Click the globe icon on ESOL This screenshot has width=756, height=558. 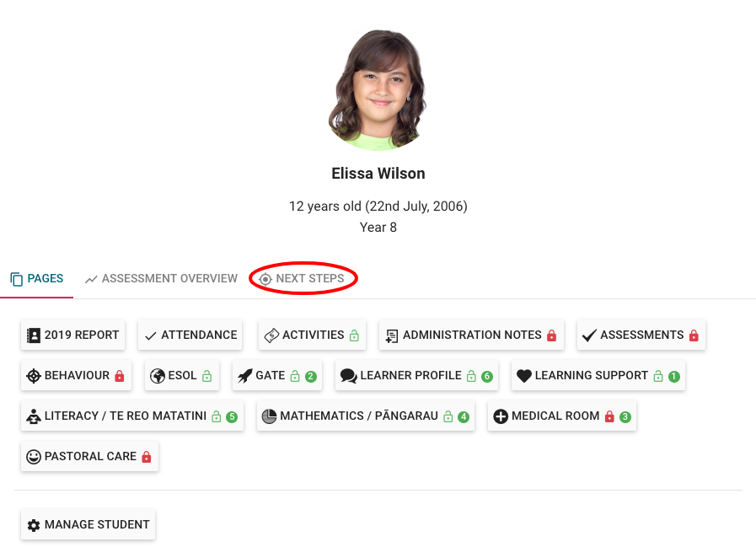point(158,376)
